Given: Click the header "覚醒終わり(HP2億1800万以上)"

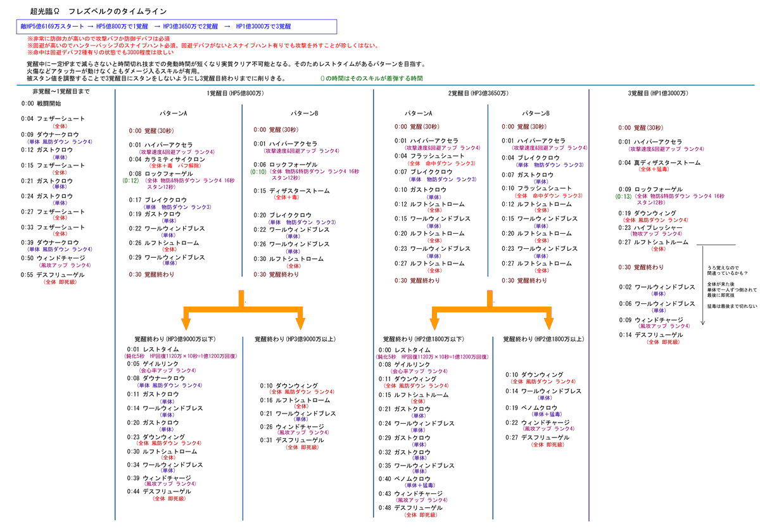Looking at the screenshot, I should (x=543, y=339).
